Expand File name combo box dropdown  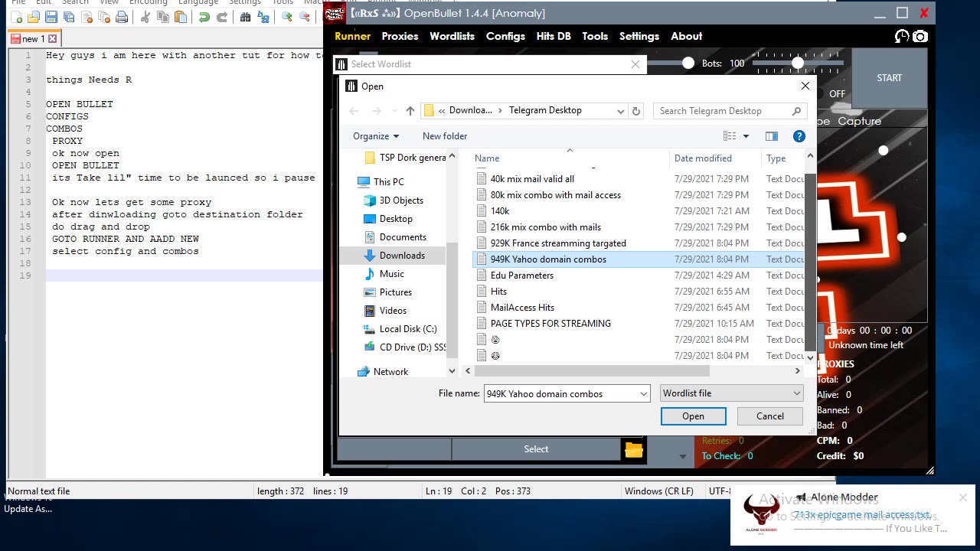coord(643,393)
